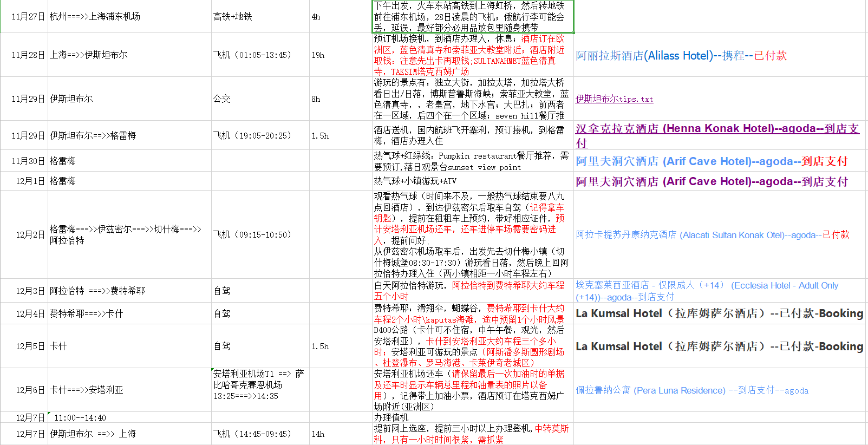Screen dimensions: 868x445
Task: Select the 飞机（01:05-13:45）cell
Action: (260, 55)
